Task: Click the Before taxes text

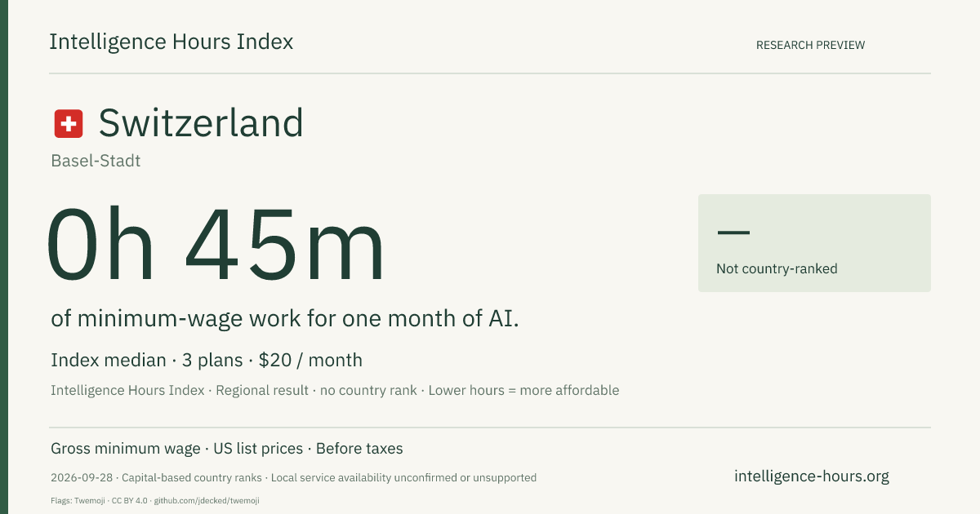Action: pos(359,449)
